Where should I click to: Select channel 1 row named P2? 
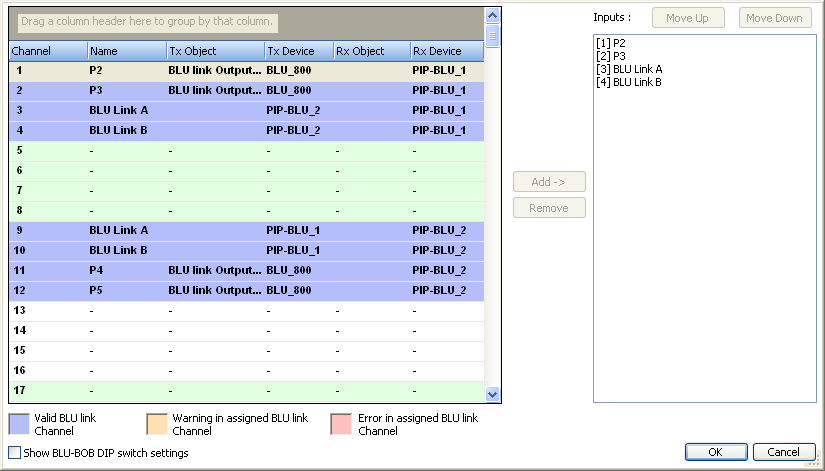coord(246,71)
